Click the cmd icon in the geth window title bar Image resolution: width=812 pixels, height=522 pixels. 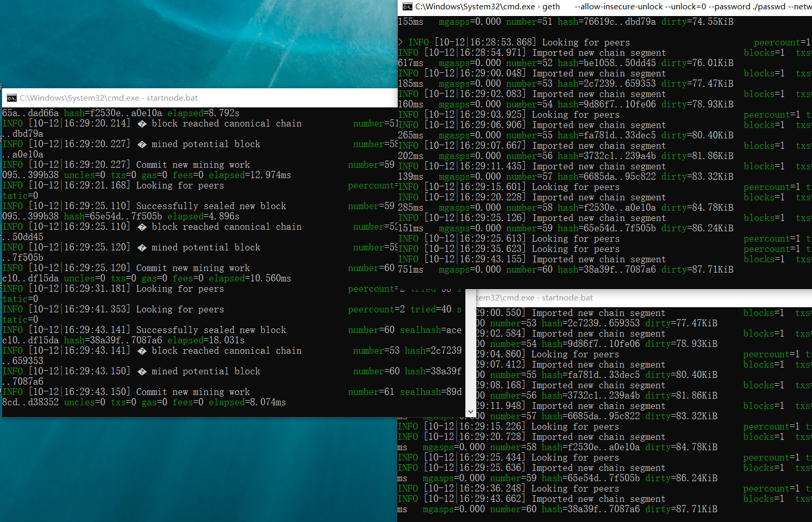click(x=408, y=7)
